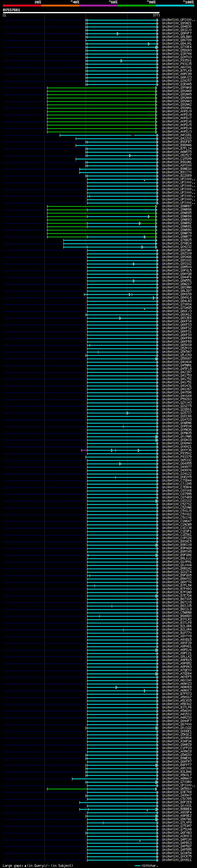Select hit label UniRef100_Q91N41
Screen dimensions: 197x868
coord(177,108)
